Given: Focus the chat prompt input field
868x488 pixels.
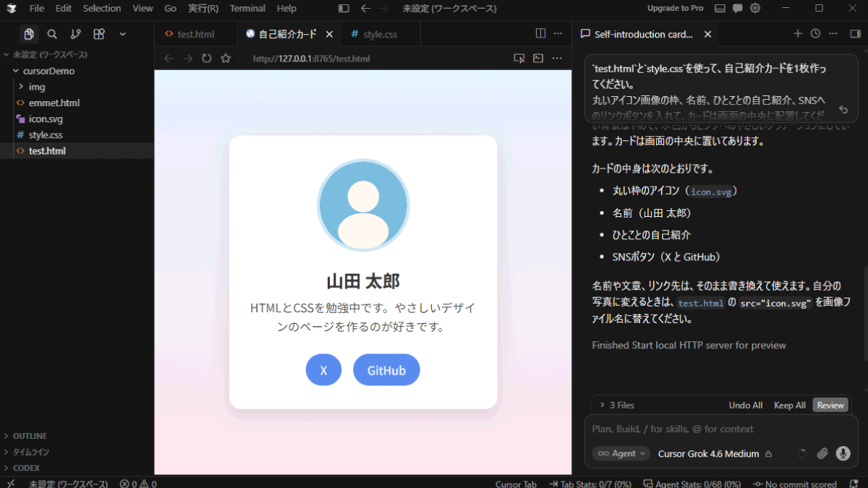Looking at the screenshot, I should [x=720, y=429].
